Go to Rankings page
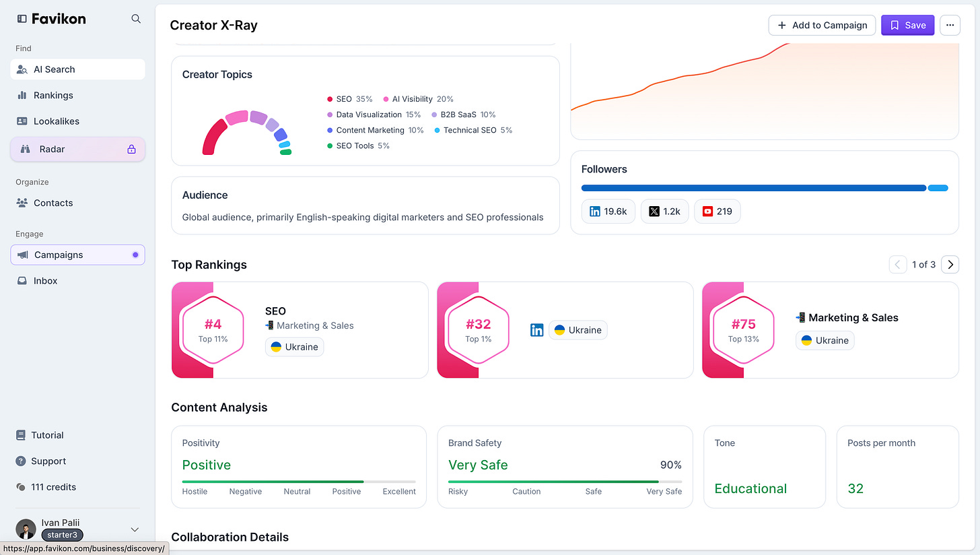The image size is (980, 555). [77, 95]
